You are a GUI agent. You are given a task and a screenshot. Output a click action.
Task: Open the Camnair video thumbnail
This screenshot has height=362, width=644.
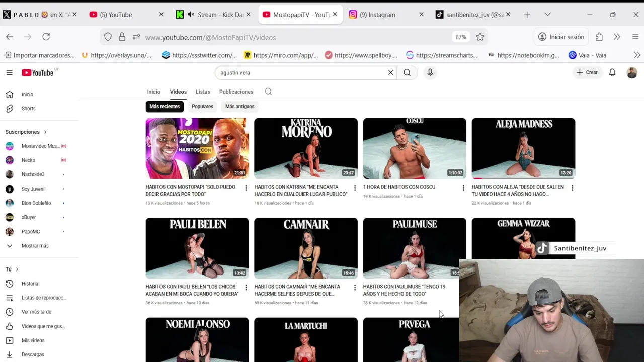(306, 248)
